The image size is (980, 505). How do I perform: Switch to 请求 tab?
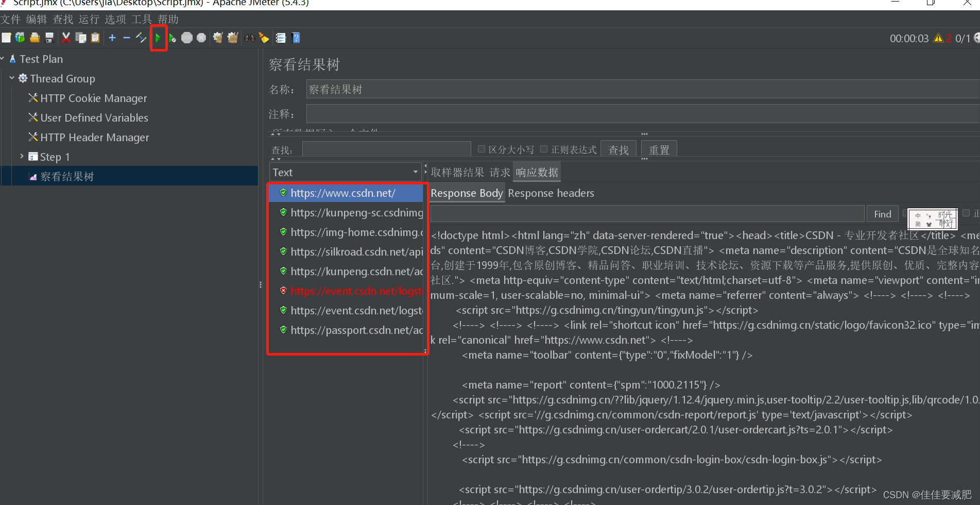click(x=500, y=172)
